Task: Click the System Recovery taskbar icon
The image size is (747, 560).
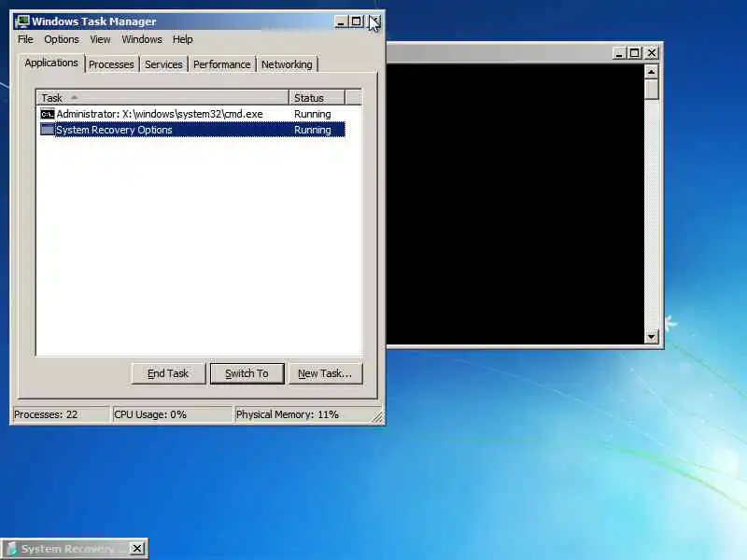Action: tap(12, 549)
